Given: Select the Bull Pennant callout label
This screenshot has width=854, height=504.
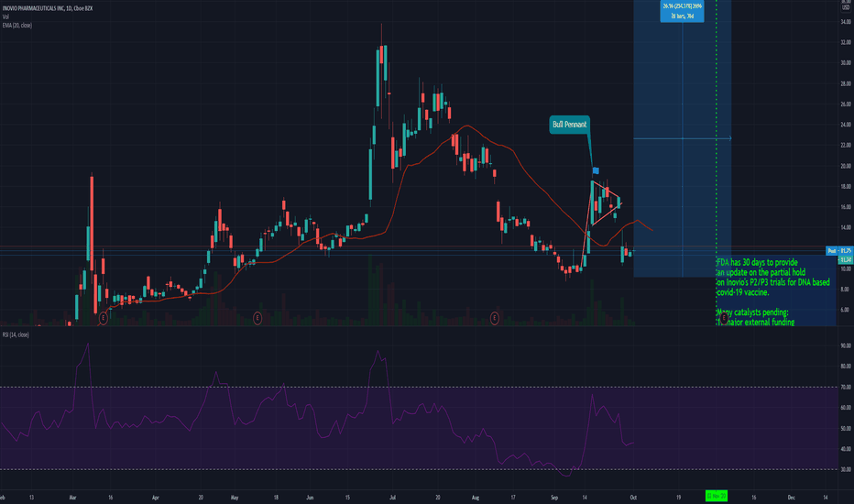Looking at the screenshot, I should 569,125.
